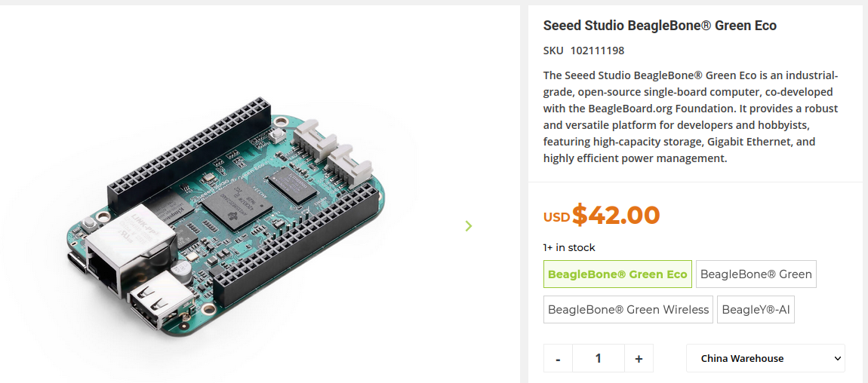868x383 pixels.
Task: Click the chevron arrow on the warehouse selector
Action: pyautogui.click(x=836, y=359)
